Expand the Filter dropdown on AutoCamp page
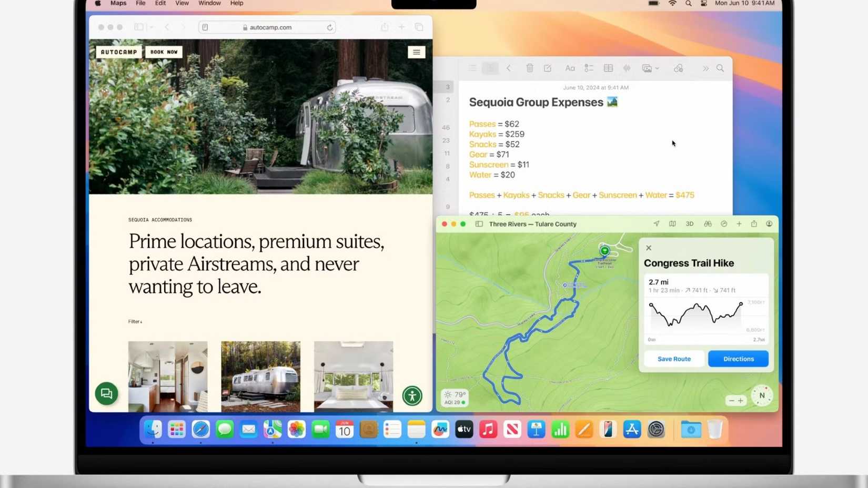 135,321
